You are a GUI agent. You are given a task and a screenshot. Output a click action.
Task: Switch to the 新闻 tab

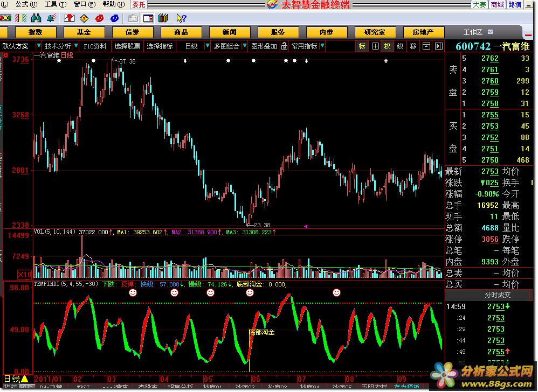pos(230,32)
